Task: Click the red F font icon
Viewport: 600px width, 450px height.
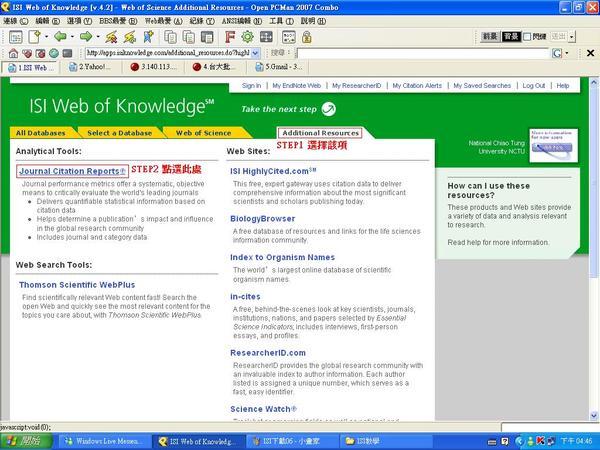Action: (230, 37)
